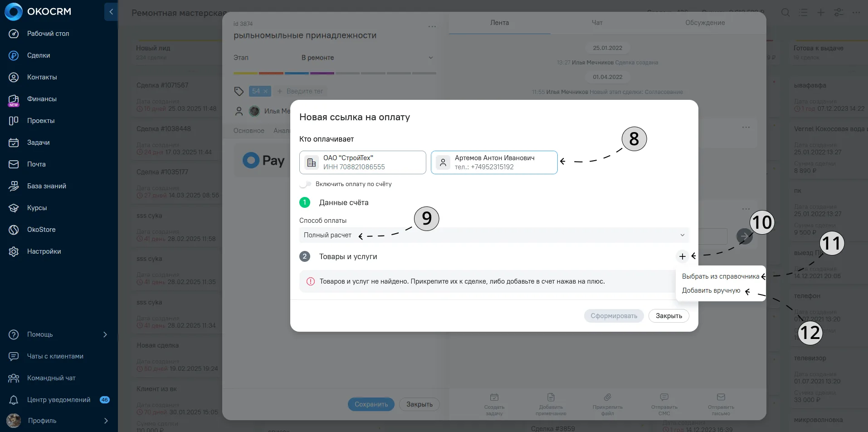The width and height of the screenshot is (868, 432).
Task: Open Командный чат icon
Action: 14,378
